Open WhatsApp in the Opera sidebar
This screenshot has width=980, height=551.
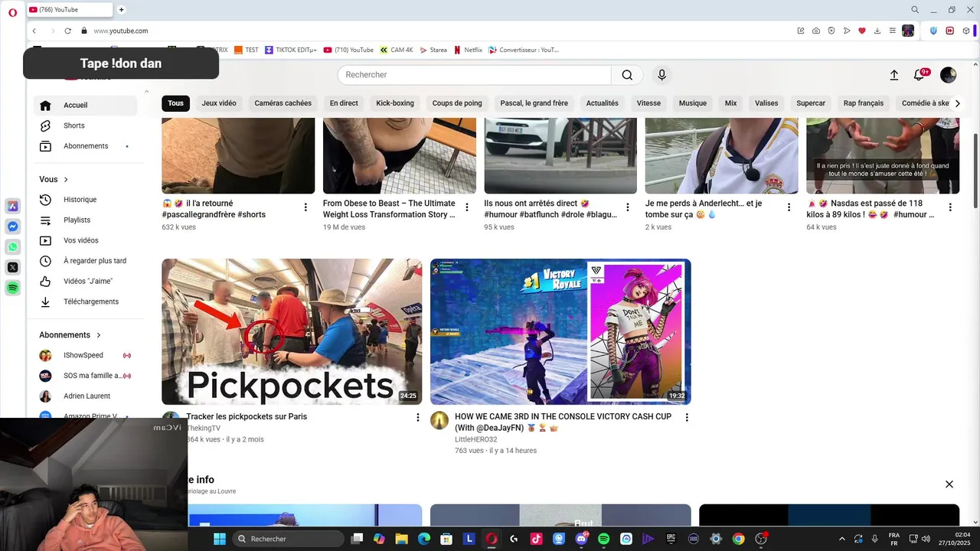13,247
